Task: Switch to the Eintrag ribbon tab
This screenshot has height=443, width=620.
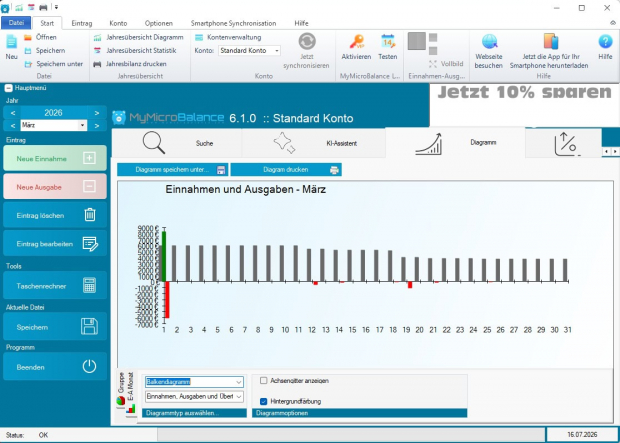Action: pos(82,23)
